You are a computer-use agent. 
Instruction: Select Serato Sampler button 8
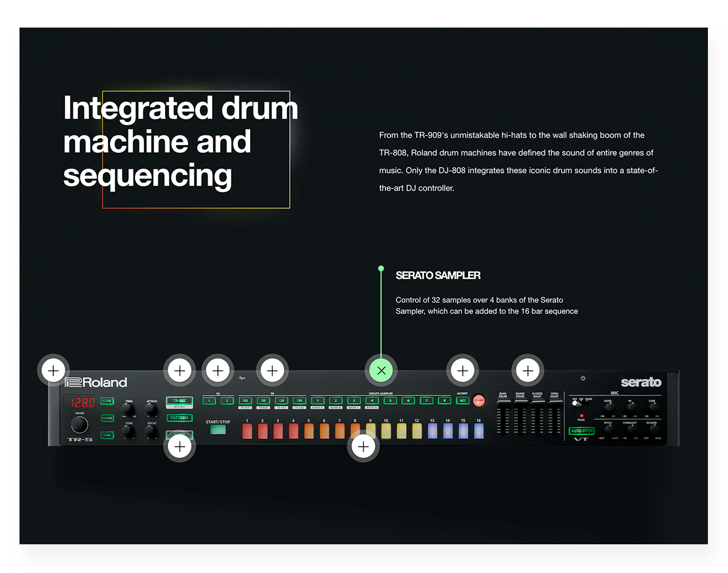pos(445,401)
